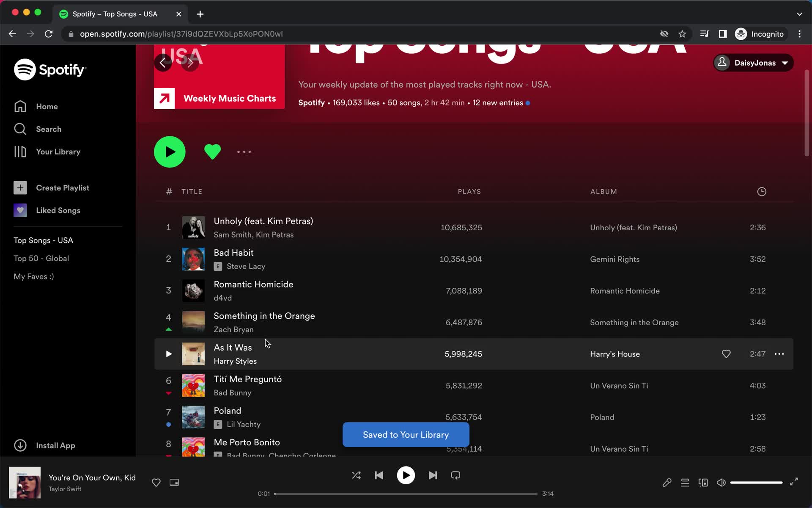Unlike the playlist with green heart
This screenshot has height=508, width=812.
point(212,152)
